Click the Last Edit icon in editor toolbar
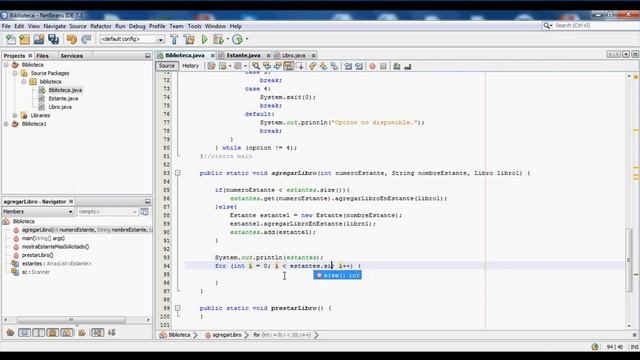 tap(211, 66)
